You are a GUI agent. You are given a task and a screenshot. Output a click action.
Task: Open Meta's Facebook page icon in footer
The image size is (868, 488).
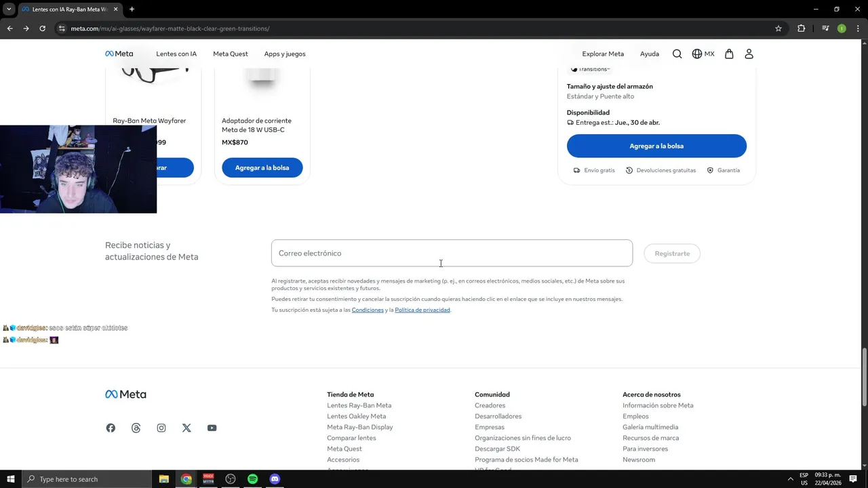(x=111, y=428)
